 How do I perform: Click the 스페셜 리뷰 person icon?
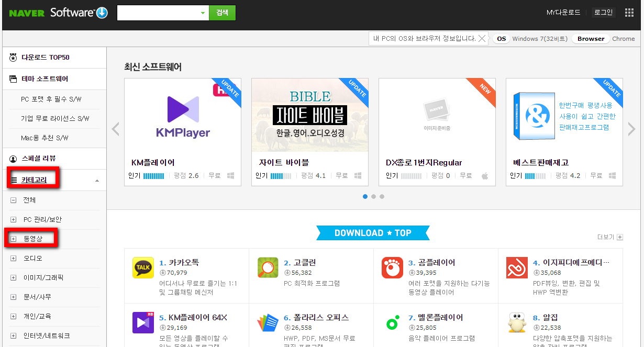click(14, 158)
